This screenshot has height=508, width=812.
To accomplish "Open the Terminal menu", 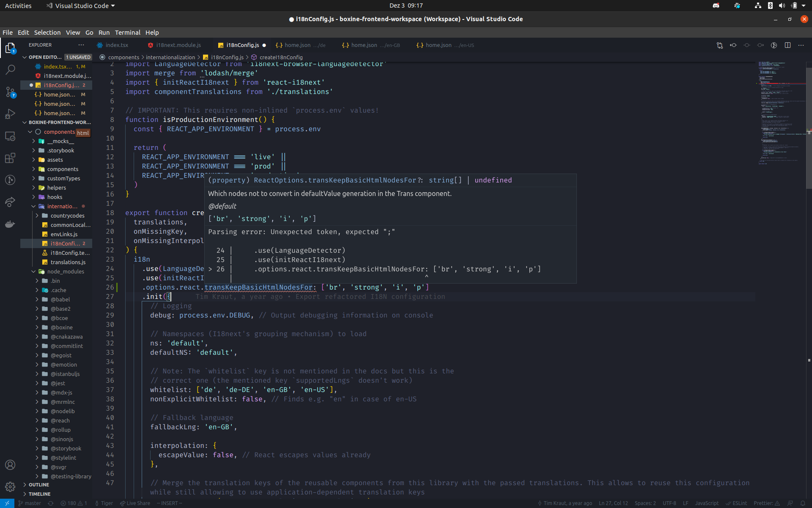I will (x=127, y=33).
